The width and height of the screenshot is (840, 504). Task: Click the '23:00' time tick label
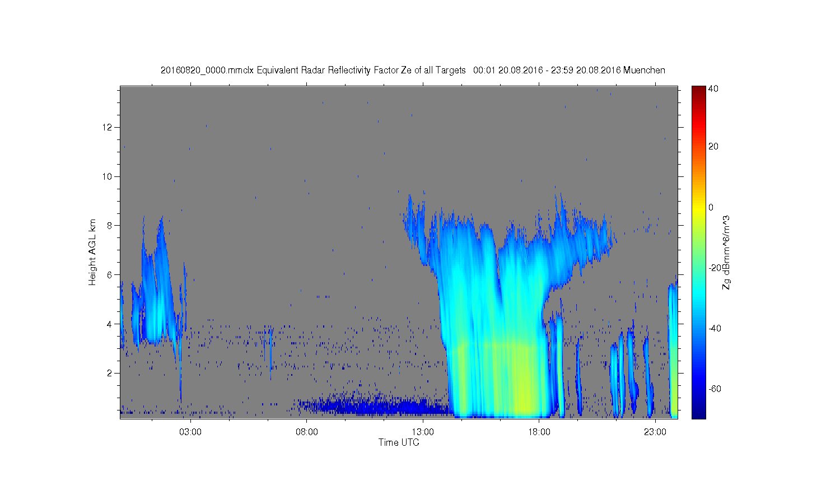point(655,432)
